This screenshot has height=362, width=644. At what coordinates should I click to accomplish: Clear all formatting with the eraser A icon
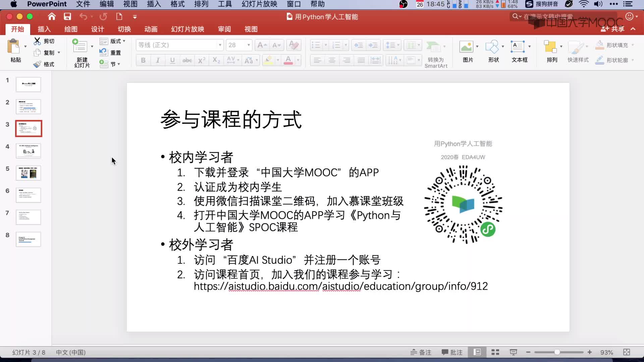coord(294,45)
